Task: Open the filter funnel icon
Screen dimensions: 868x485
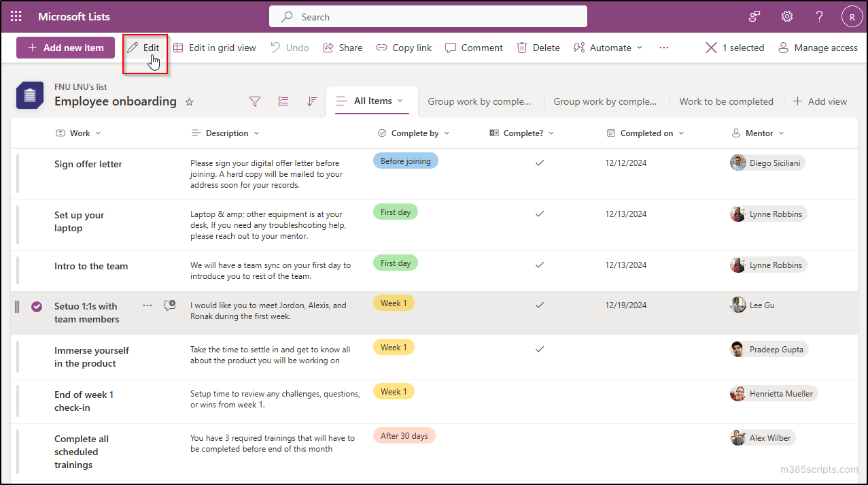Action: [255, 101]
